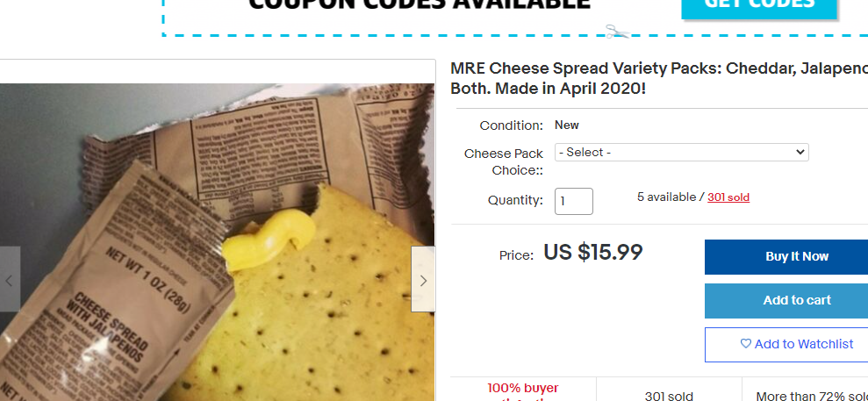Show the next product image
The image size is (868, 401).
pyautogui.click(x=423, y=279)
